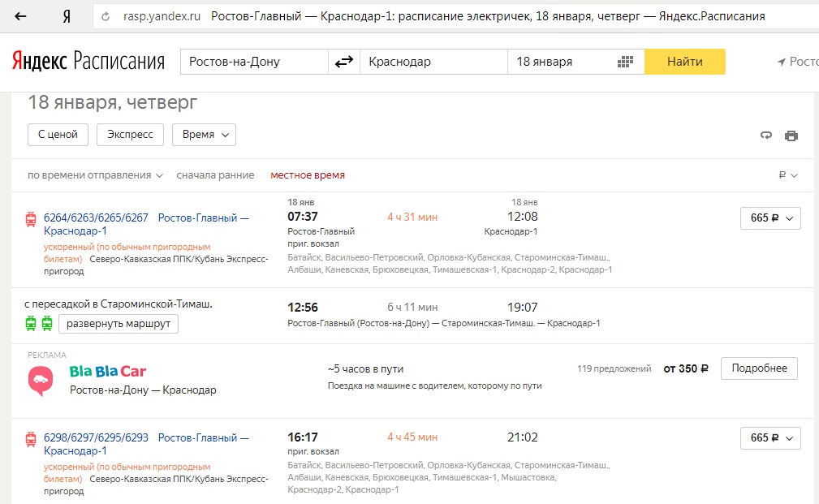Open train 6298/6297/6295/6293 route link

point(96,437)
